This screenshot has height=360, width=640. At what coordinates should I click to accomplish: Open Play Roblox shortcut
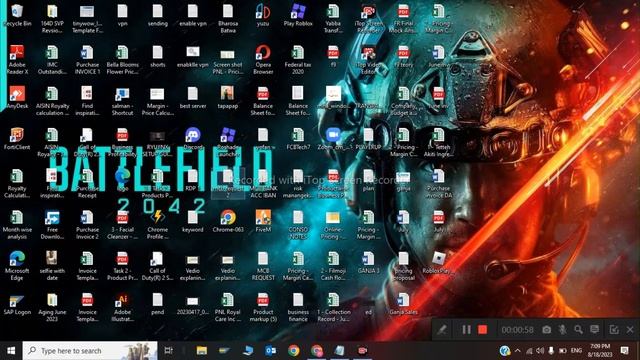tap(298, 16)
